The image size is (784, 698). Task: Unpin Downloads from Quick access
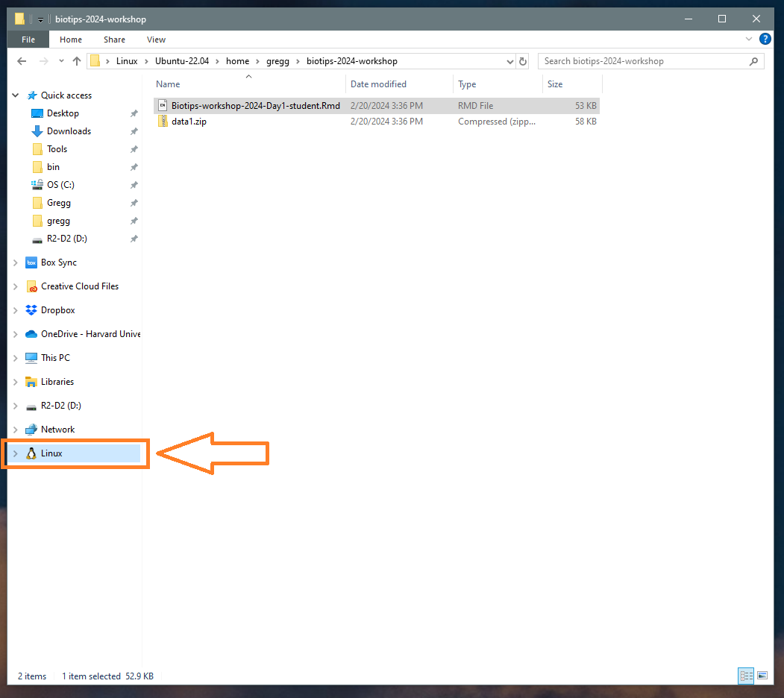pyautogui.click(x=134, y=131)
